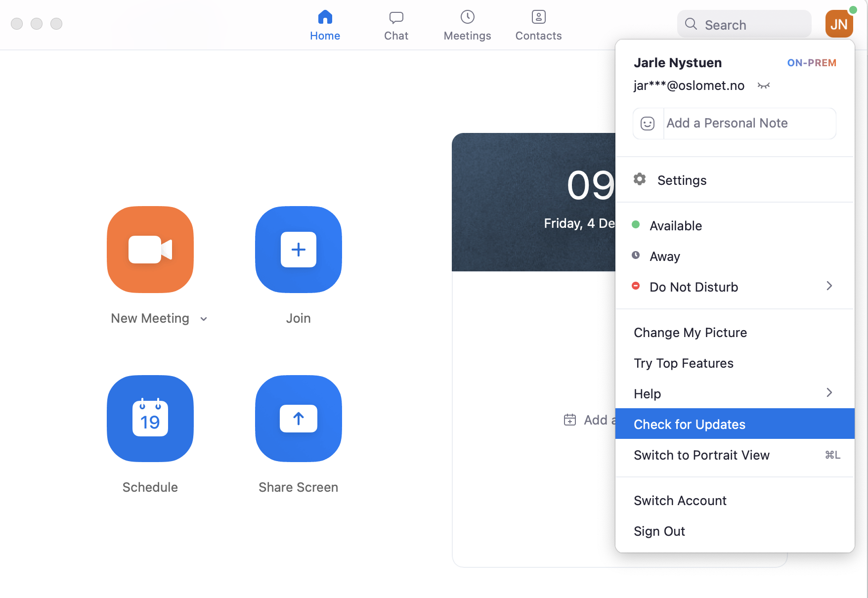Click the Settings gear icon
This screenshot has height=598, width=868.
[x=640, y=179]
